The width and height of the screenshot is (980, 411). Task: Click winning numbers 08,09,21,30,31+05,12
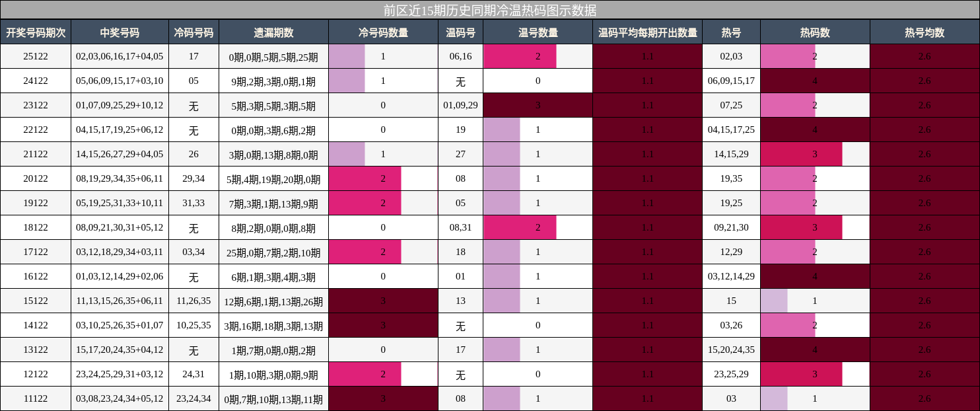[x=120, y=228]
